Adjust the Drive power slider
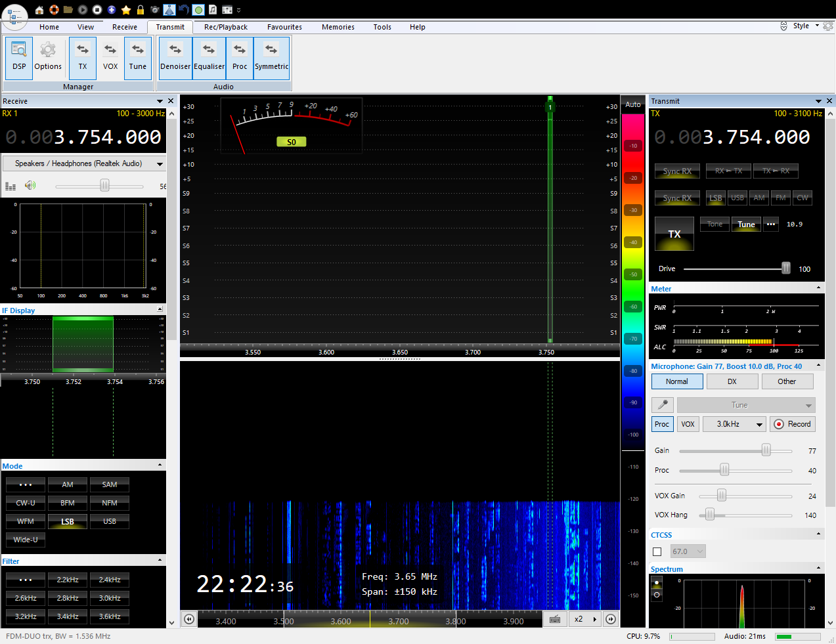 (785, 268)
